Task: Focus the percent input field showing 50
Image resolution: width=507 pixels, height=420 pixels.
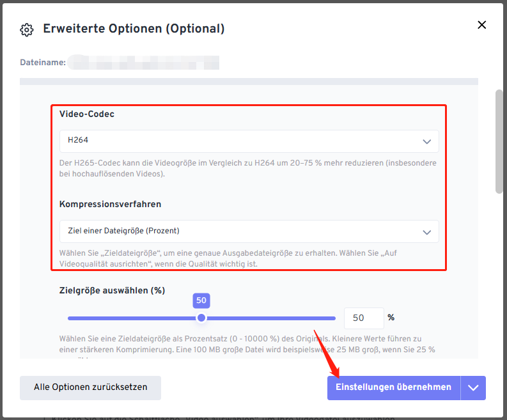Action: (x=364, y=318)
